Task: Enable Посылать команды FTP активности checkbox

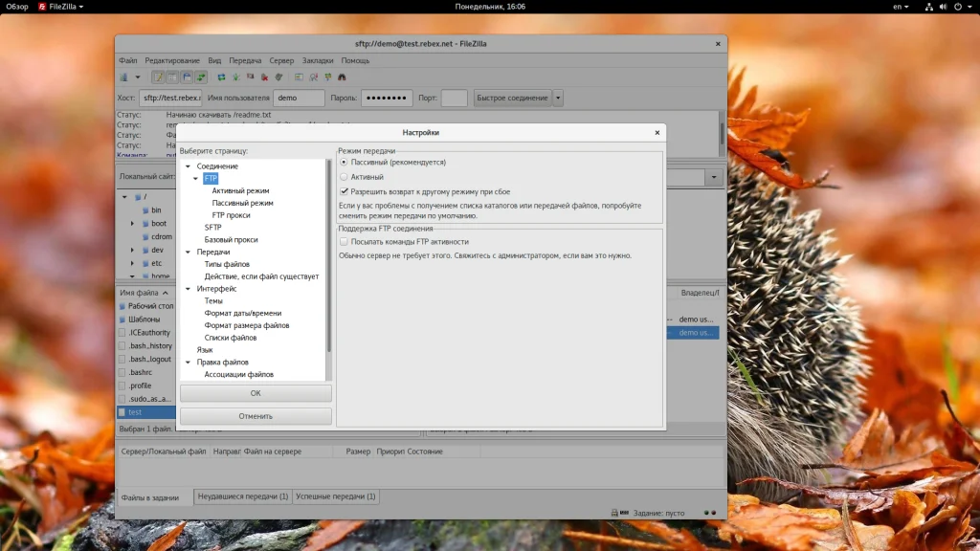Action: tap(345, 242)
